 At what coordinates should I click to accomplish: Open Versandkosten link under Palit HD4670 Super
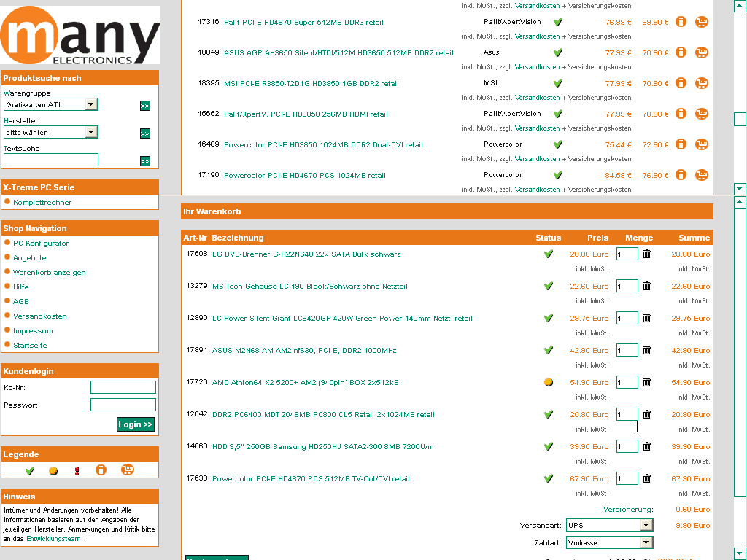pyautogui.click(x=537, y=36)
